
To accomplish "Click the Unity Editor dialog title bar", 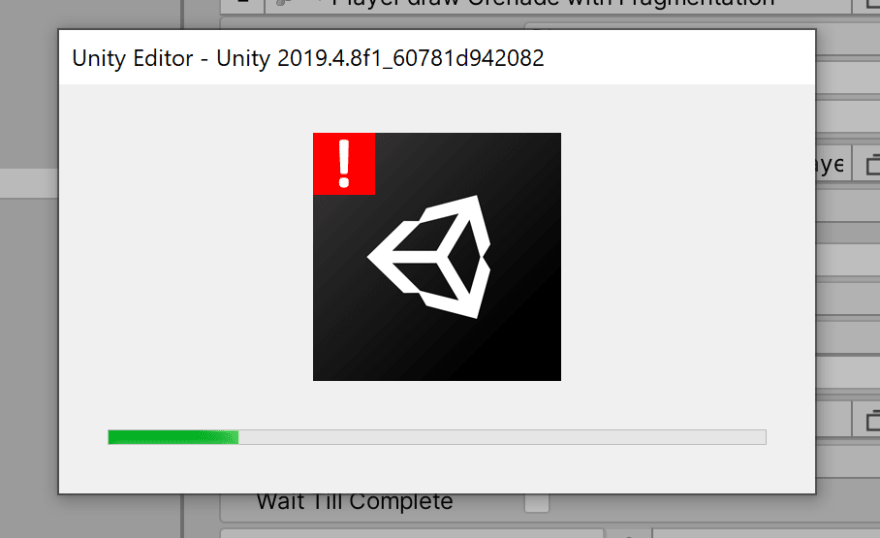I will click(x=437, y=58).
